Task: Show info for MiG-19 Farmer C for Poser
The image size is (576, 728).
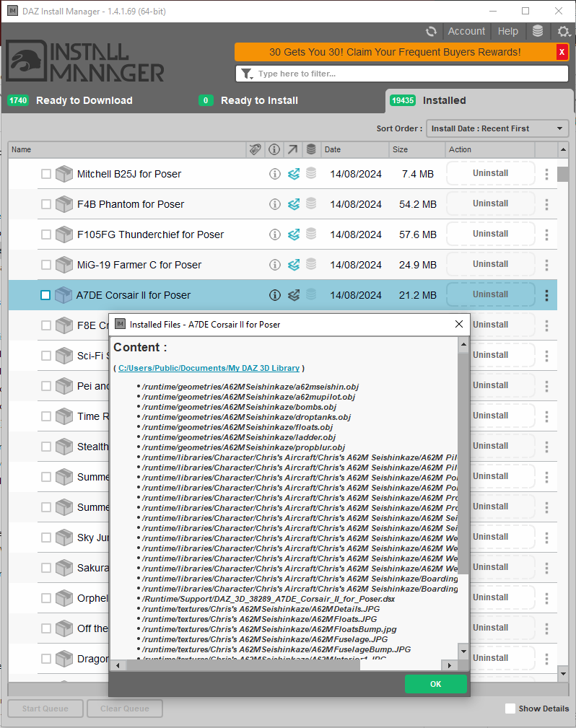Action: [275, 265]
